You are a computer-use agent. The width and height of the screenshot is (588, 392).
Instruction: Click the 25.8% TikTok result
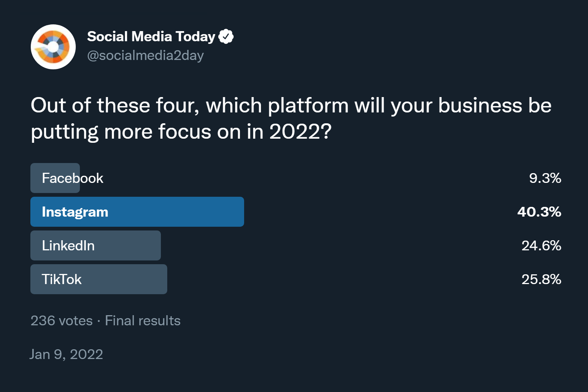click(541, 279)
